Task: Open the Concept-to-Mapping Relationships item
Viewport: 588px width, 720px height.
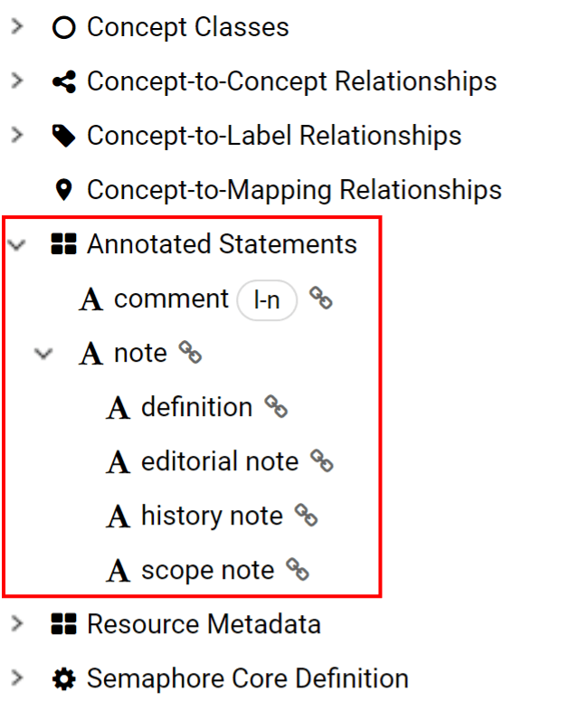Action: (x=293, y=190)
